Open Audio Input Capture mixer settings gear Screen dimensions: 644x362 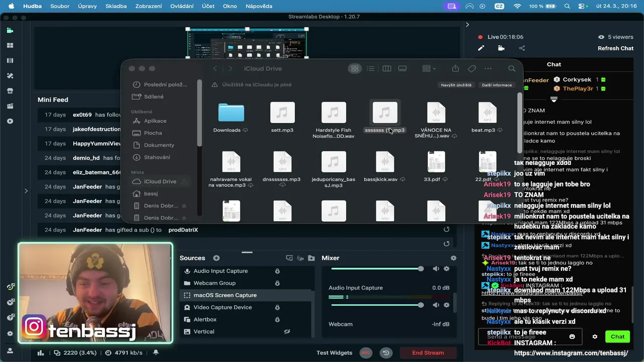point(446,305)
